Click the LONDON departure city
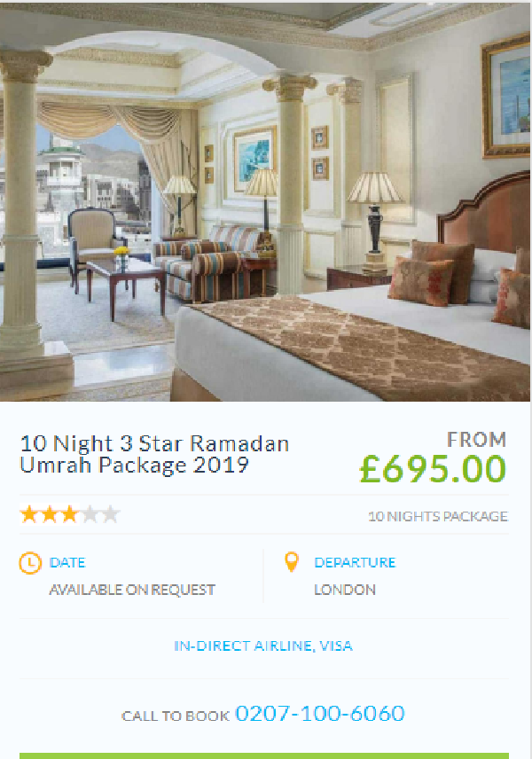The image size is (532, 759). coord(345,590)
